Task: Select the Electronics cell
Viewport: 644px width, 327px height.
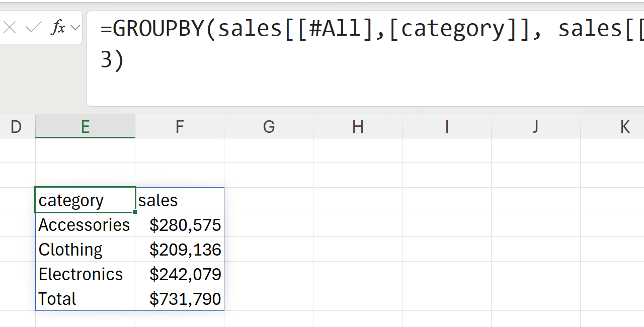Action: coord(85,274)
